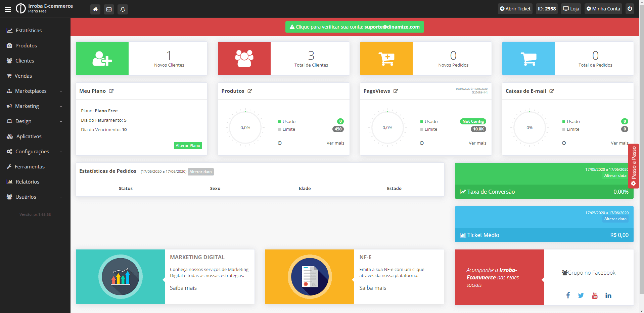This screenshot has width=644, height=313.
Task: Click the PageViews usage circular gauge
Action: coord(387,128)
